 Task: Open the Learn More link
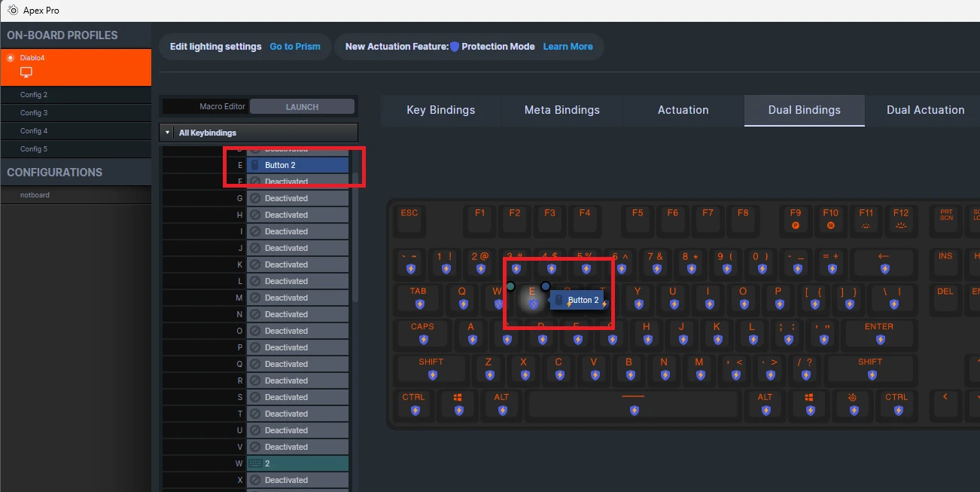tap(568, 47)
